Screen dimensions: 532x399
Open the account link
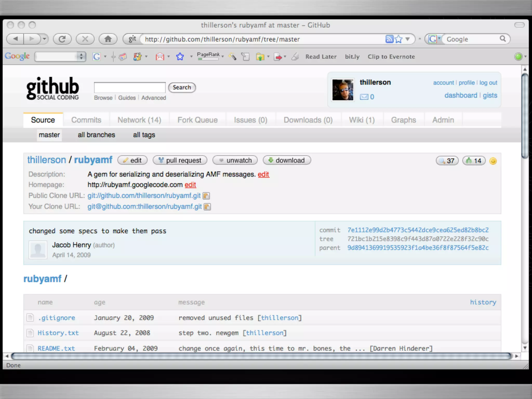click(x=443, y=83)
